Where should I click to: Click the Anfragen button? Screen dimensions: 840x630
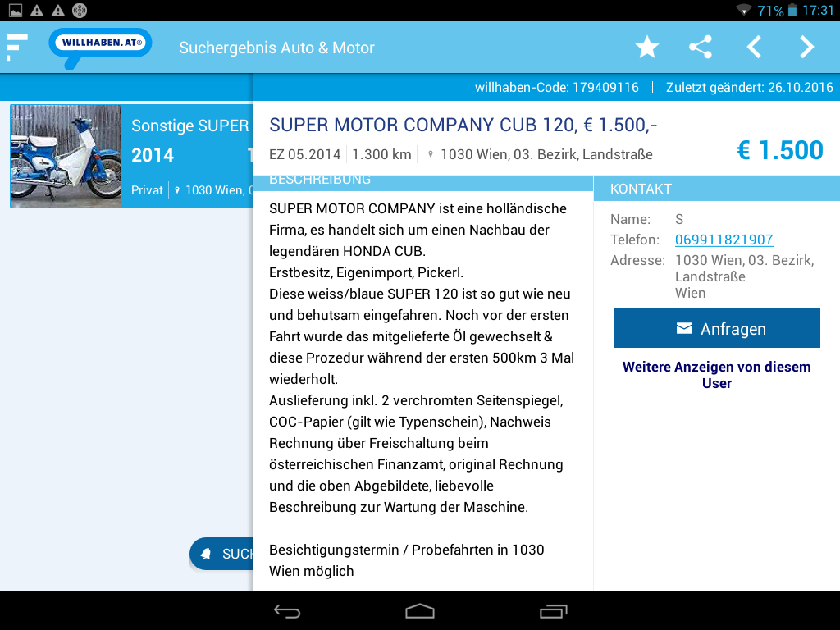click(x=716, y=329)
